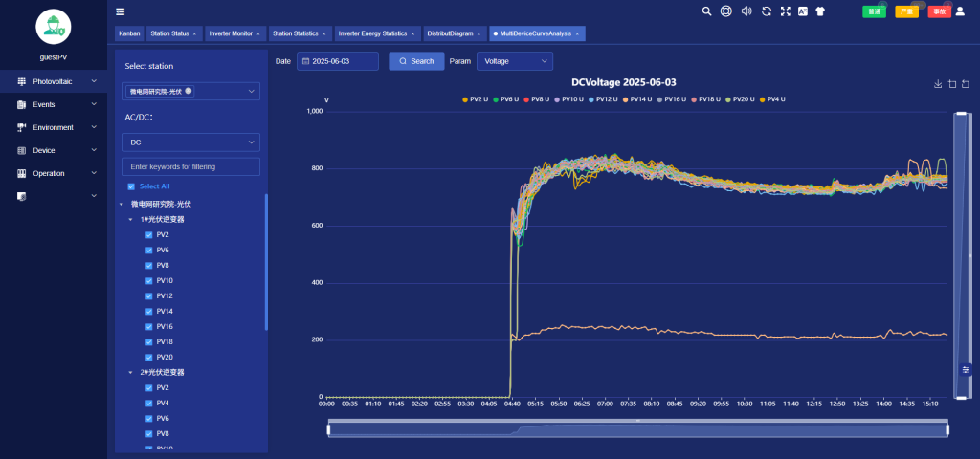Open the AC/DC dropdown showing DC

pos(191,142)
